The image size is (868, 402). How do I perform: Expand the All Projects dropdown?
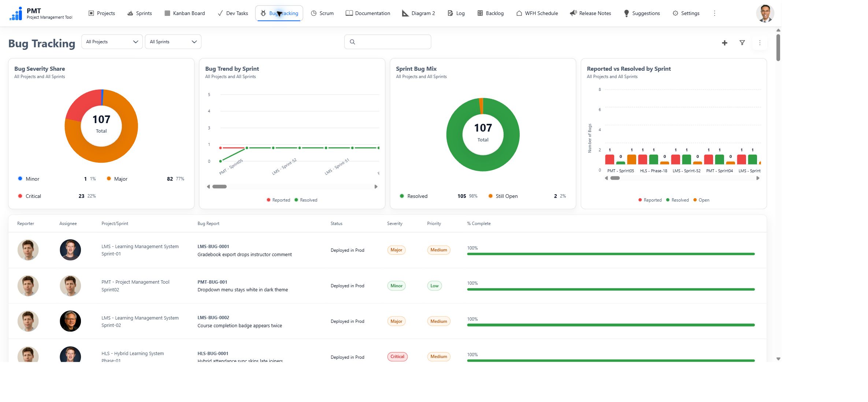click(112, 42)
